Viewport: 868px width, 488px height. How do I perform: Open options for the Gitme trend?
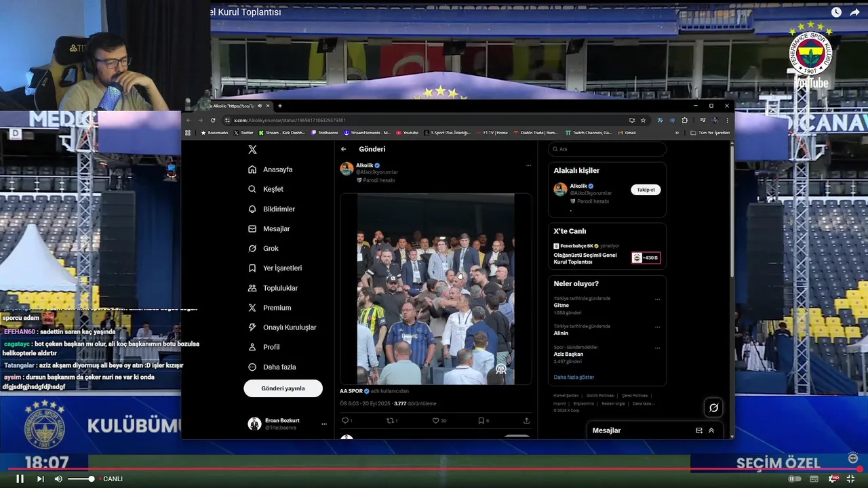click(x=657, y=300)
